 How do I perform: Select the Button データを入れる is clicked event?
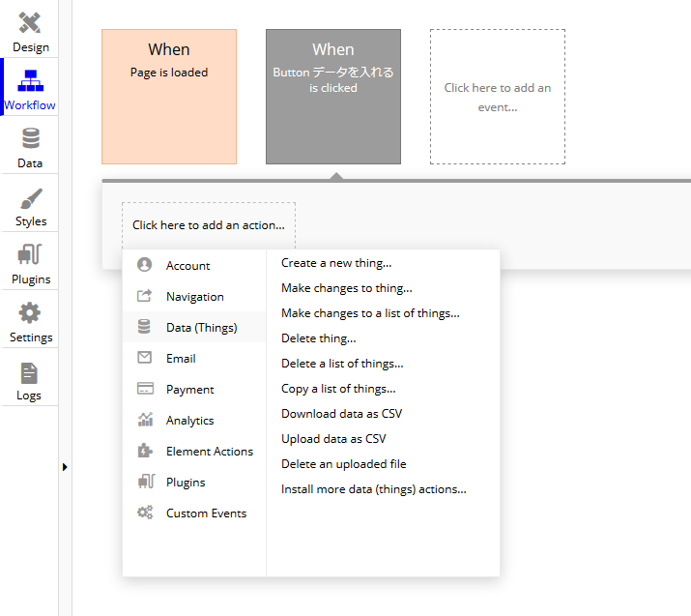click(333, 97)
